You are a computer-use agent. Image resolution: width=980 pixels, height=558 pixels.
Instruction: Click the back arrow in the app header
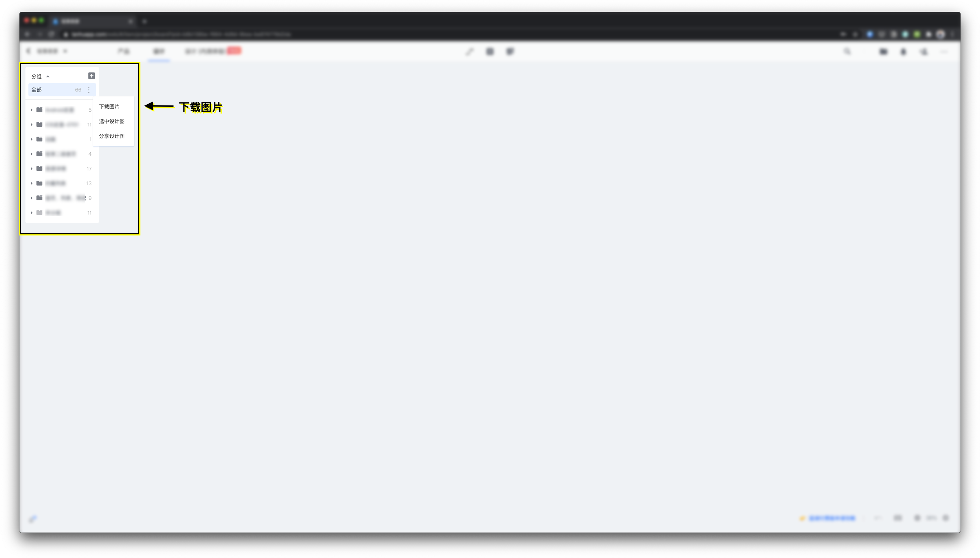pyautogui.click(x=28, y=51)
